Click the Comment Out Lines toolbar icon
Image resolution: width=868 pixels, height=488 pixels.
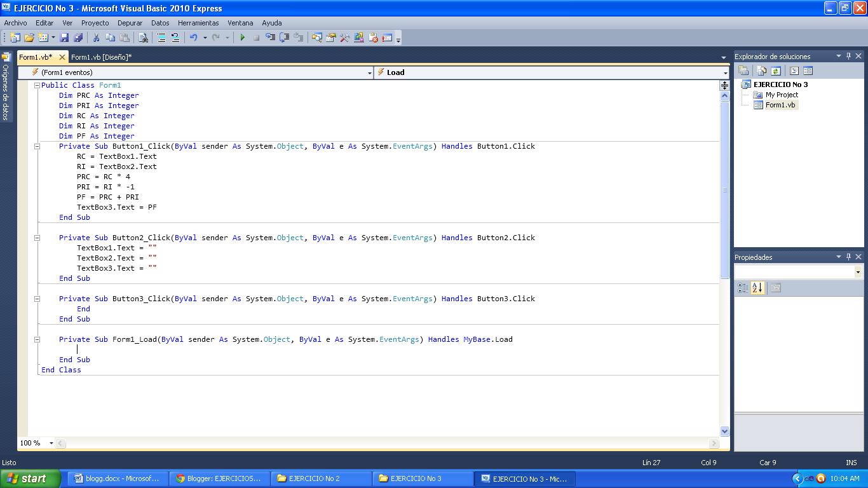click(x=161, y=37)
